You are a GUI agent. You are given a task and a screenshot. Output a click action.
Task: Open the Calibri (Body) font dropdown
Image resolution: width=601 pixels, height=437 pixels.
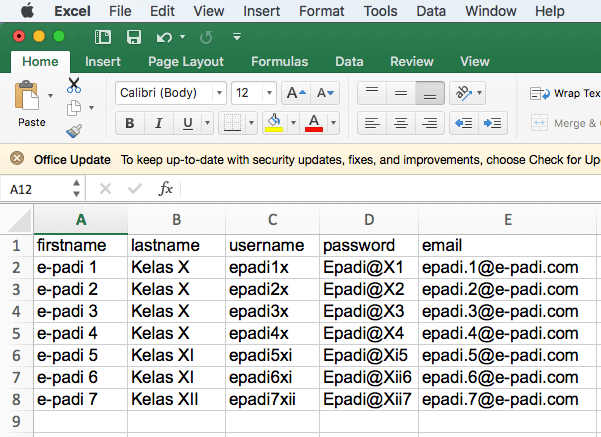171,93
